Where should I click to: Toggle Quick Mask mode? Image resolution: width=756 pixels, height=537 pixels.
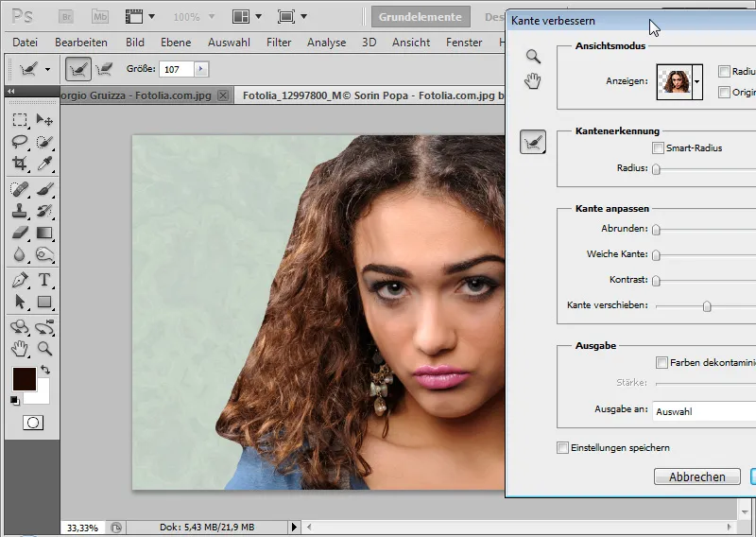click(33, 423)
